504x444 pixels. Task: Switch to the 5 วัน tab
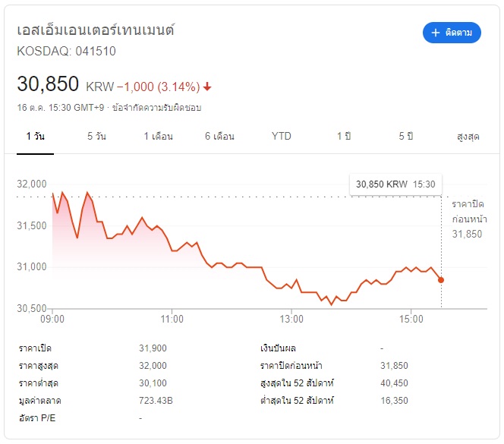click(96, 137)
